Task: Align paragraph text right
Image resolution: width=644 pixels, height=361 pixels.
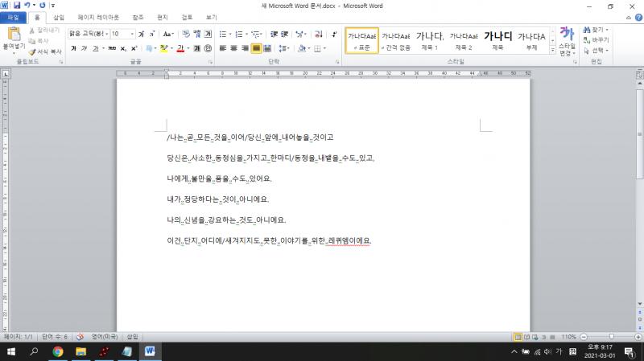Action: (x=245, y=48)
